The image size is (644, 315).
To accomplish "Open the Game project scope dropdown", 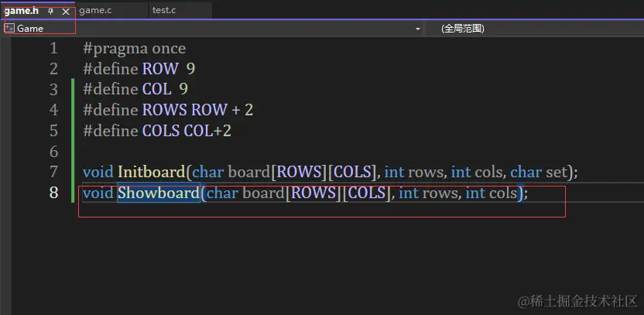I will (x=418, y=29).
